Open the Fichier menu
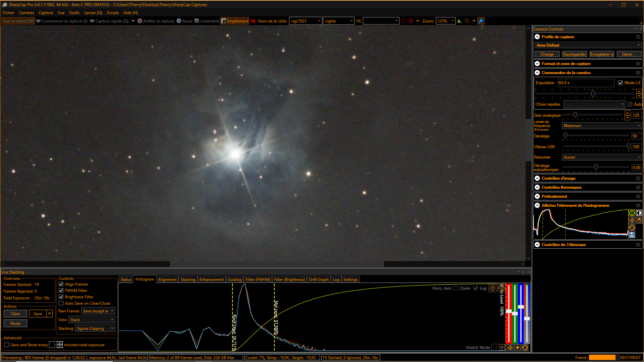Screen dimensions: 644x362 [x=8, y=13]
